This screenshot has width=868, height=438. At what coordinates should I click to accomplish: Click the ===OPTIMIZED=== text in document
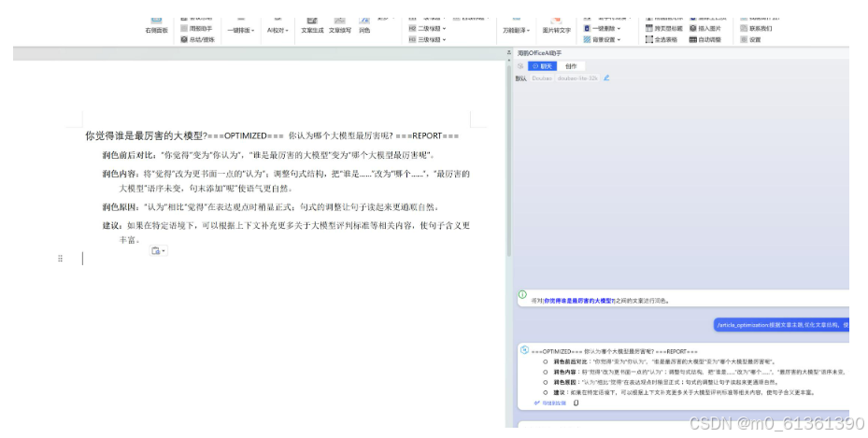pyautogui.click(x=245, y=136)
